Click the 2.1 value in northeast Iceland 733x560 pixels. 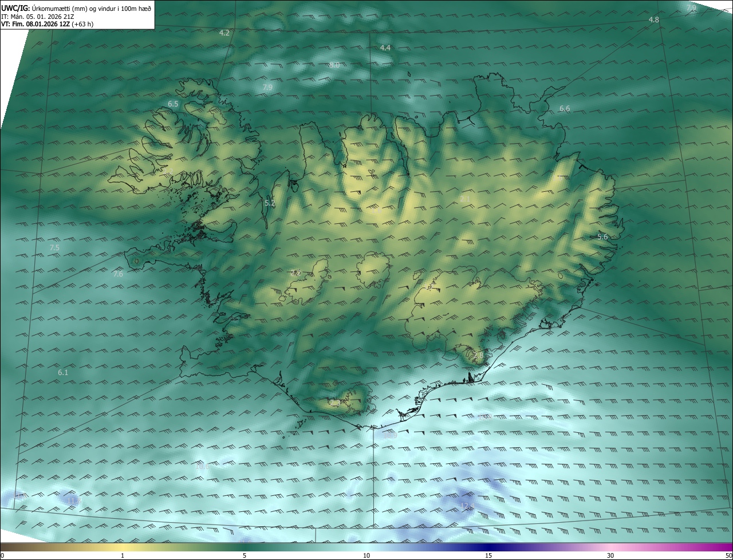tap(465, 199)
